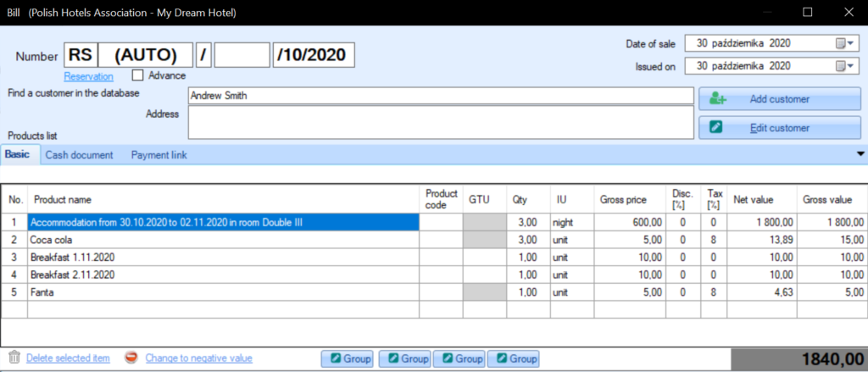Click inside the customer search field with Andrew Smith

[441, 96]
